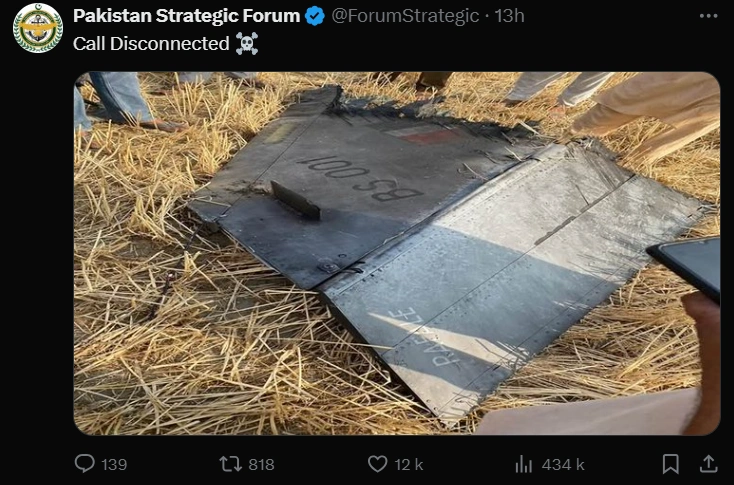Repost using the retweet arrows icon
Screen dimensions: 734x485
tap(231, 464)
